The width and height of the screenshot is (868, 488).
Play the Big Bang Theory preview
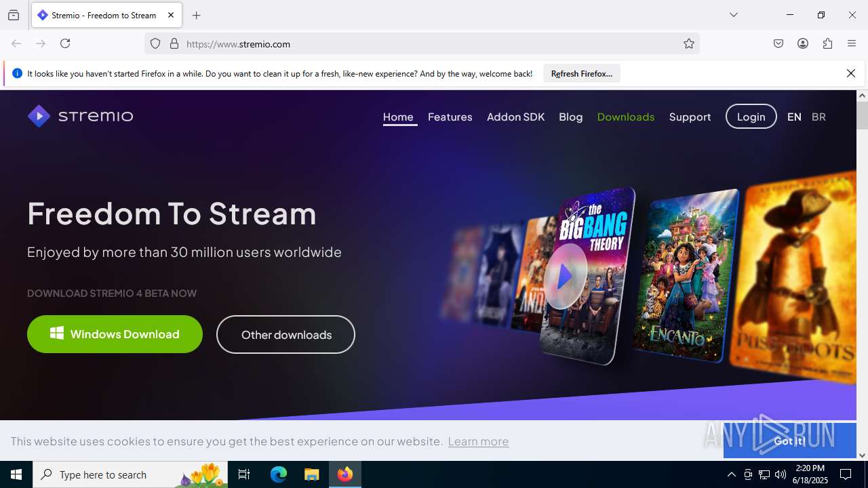[x=565, y=276]
